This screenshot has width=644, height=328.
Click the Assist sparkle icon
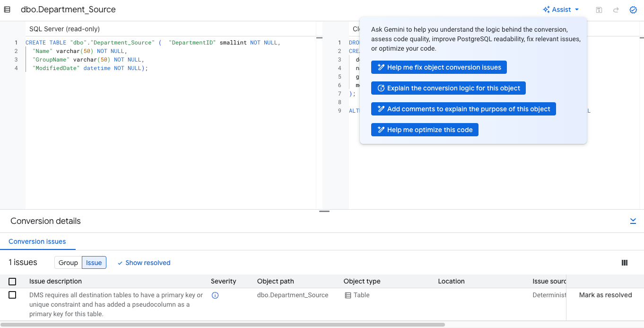click(546, 9)
